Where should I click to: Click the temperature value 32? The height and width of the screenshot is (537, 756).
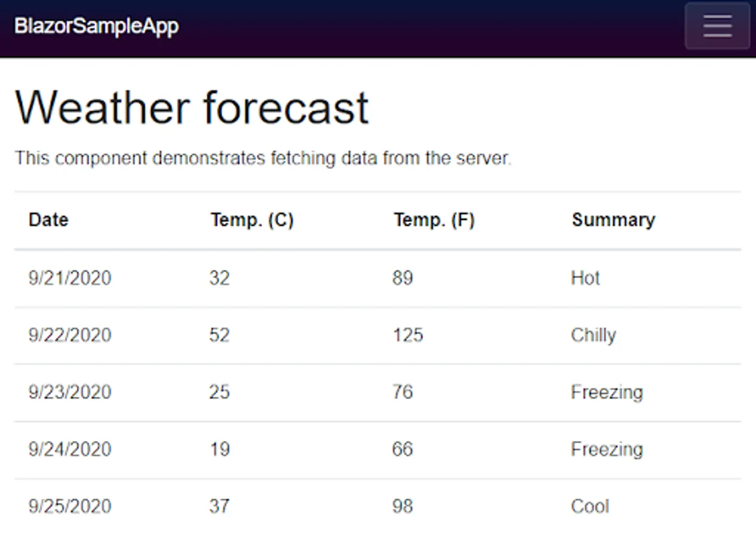point(219,278)
